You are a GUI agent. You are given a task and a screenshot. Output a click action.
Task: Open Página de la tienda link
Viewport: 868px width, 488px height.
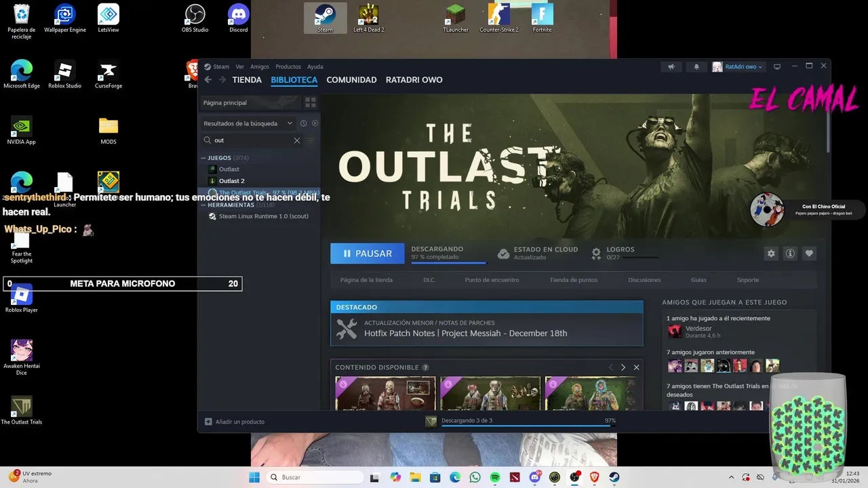(366, 280)
